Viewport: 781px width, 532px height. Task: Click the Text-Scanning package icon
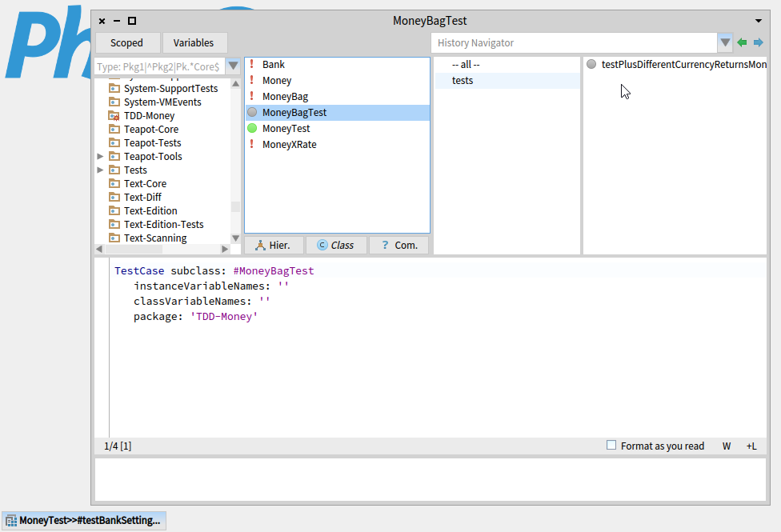pyautogui.click(x=114, y=238)
